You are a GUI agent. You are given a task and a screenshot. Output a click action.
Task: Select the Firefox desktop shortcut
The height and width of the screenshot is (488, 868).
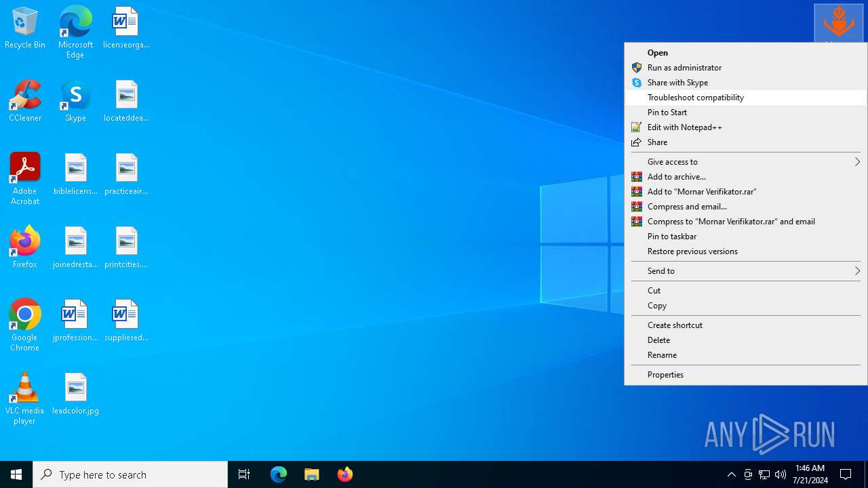coord(25,248)
